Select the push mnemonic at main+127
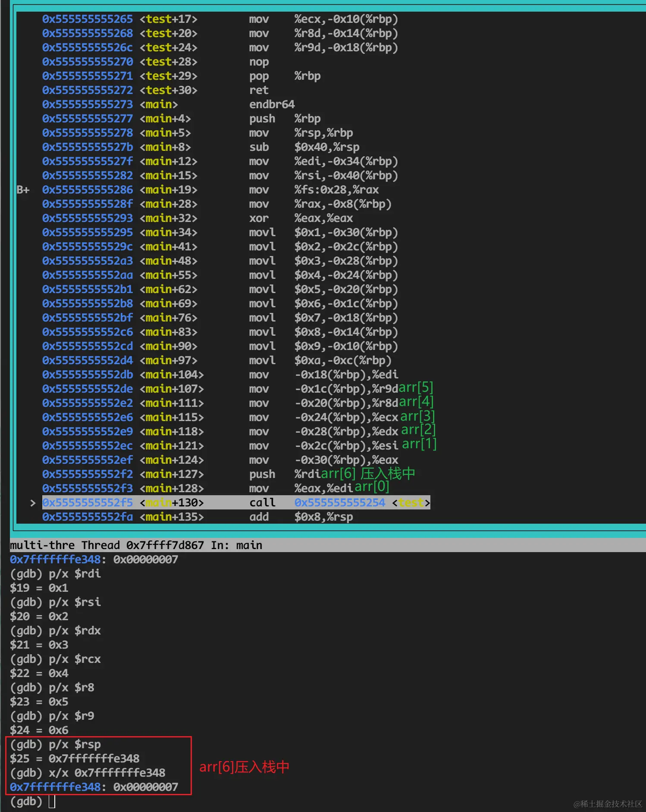646x812 pixels. click(x=262, y=474)
